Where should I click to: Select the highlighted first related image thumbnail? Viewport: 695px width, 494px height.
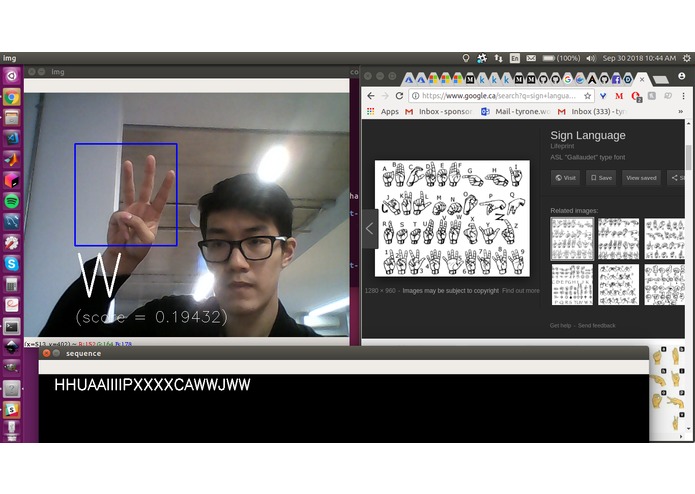[x=572, y=238]
